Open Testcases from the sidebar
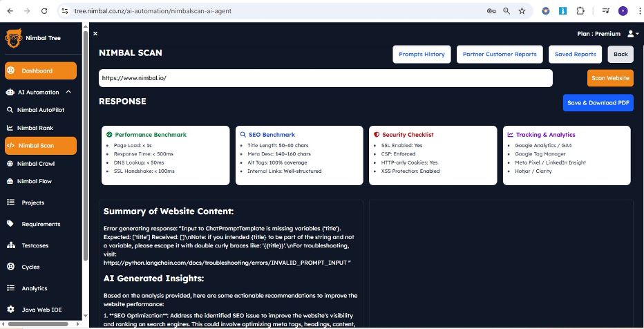Viewport: 644px width, 329px height. click(x=33, y=245)
